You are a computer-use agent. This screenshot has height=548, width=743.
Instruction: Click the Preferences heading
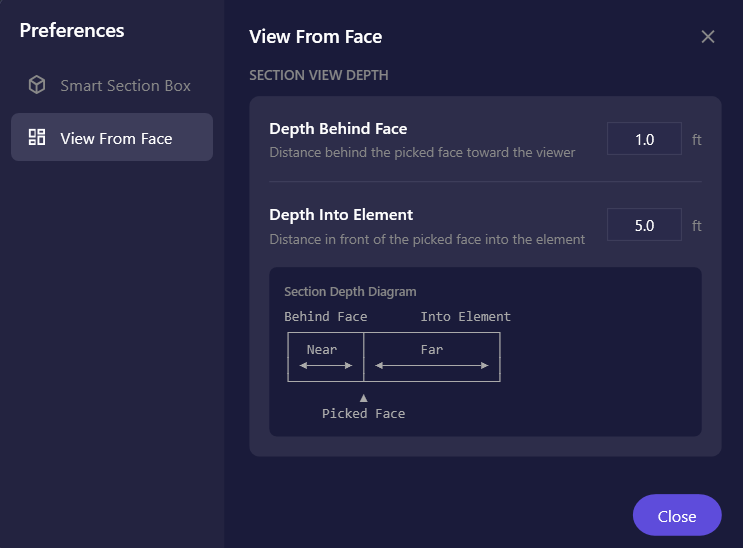point(72,30)
